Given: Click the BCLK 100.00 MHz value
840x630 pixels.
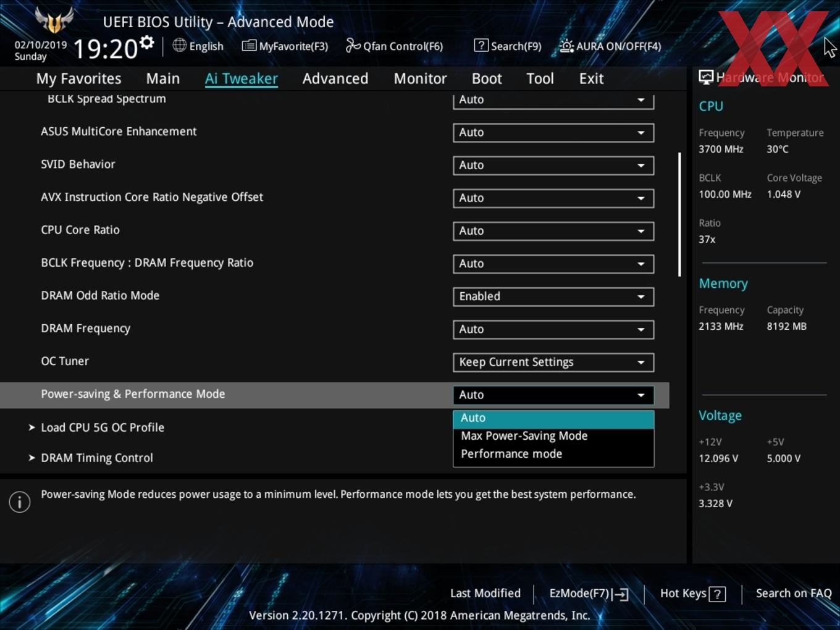Looking at the screenshot, I should pyautogui.click(x=725, y=194).
